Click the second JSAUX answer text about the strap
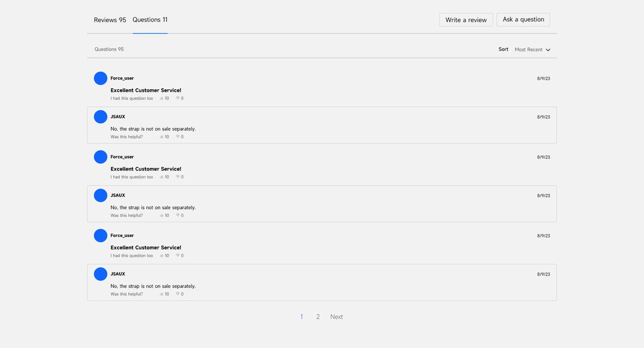This screenshot has width=644, height=348. pyautogui.click(x=153, y=208)
